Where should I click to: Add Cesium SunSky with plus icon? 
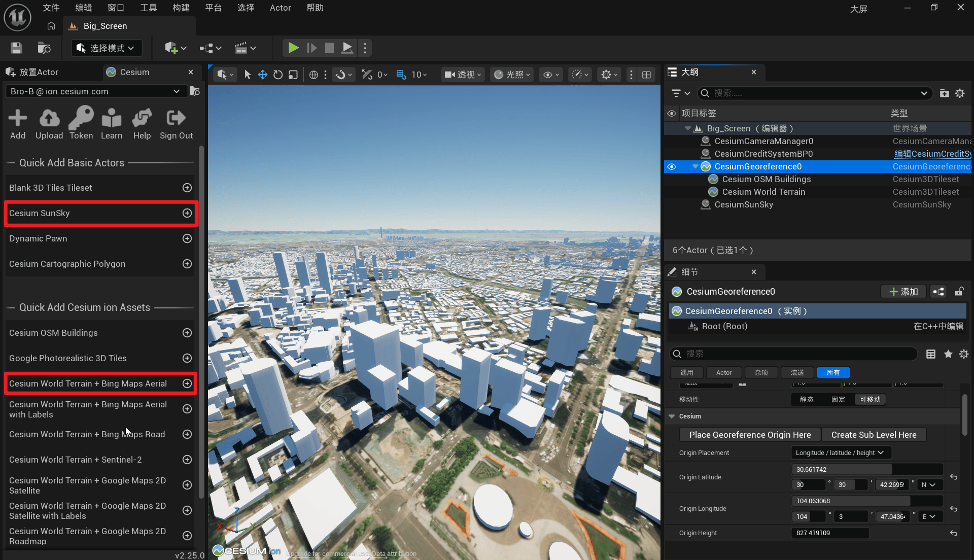(x=187, y=213)
